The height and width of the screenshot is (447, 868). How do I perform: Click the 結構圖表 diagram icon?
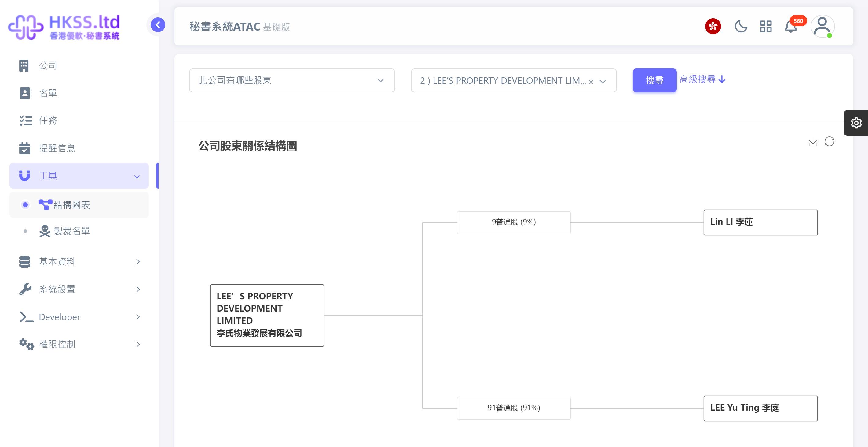click(x=46, y=205)
